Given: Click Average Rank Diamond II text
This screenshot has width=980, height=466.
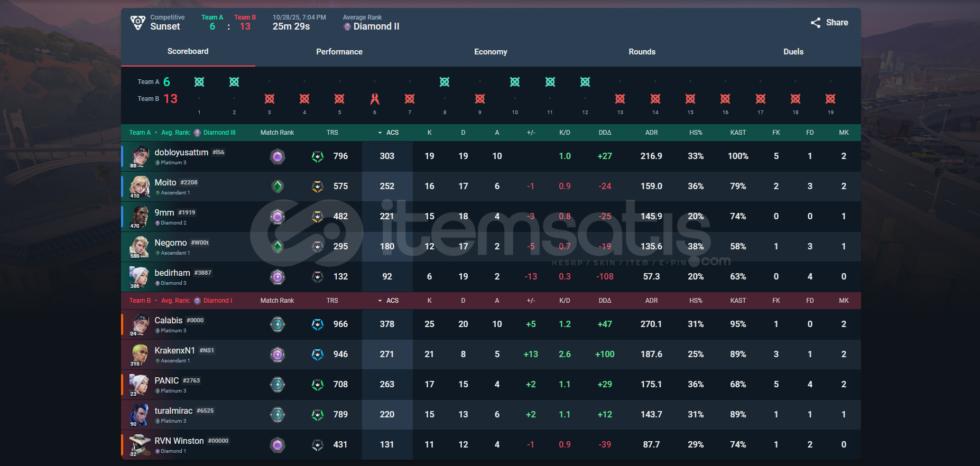Looking at the screenshot, I should [376, 26].
